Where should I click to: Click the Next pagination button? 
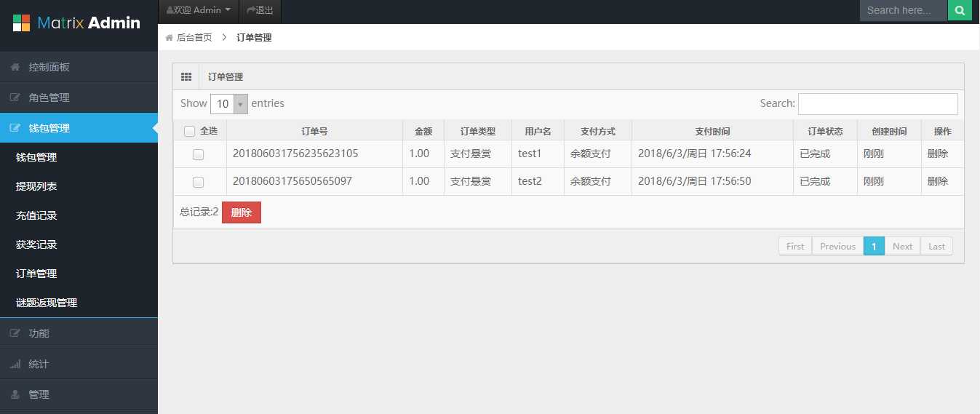point(902,246)
